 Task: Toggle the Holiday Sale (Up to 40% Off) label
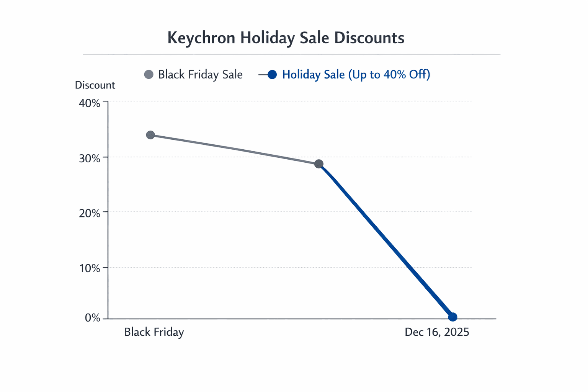[x=356, y=74]
